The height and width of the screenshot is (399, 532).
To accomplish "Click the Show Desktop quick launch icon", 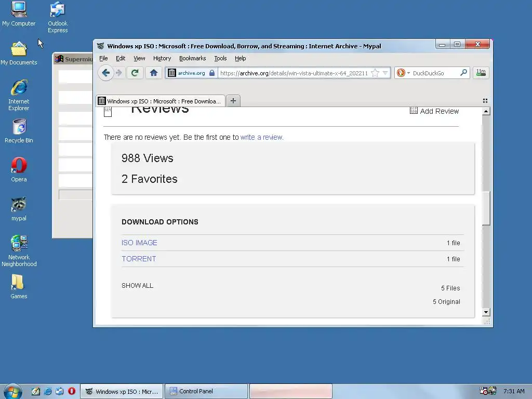I will coord(36,391).
